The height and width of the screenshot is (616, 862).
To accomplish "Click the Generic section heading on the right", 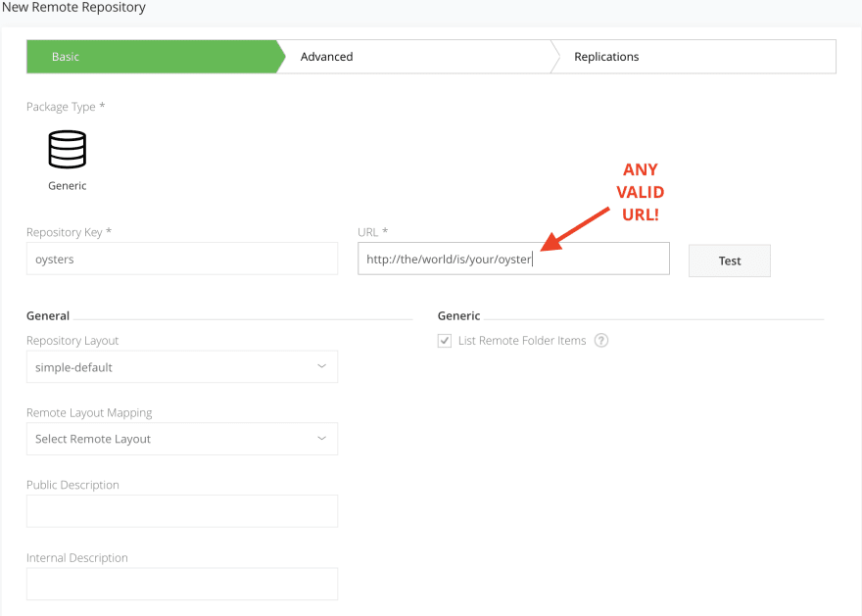I will [458, 316].
